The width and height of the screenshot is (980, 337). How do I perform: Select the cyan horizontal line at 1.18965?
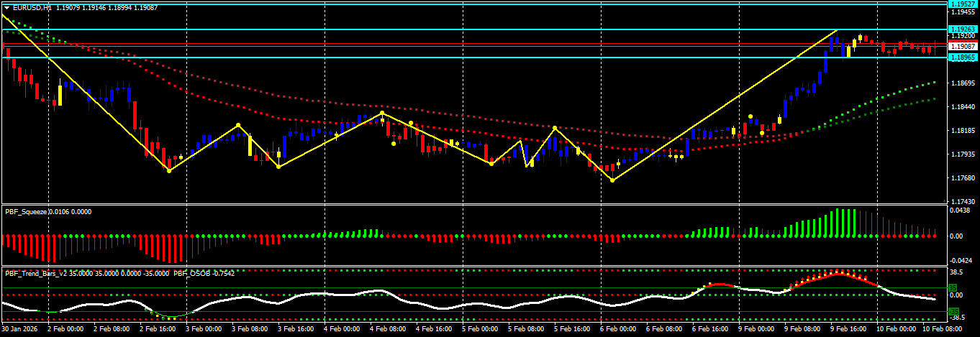(x=473, y=57)
